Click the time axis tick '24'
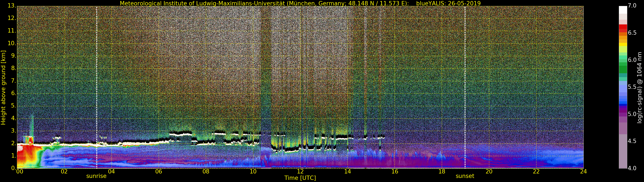The image size is (644, 182). pos(583,172)
